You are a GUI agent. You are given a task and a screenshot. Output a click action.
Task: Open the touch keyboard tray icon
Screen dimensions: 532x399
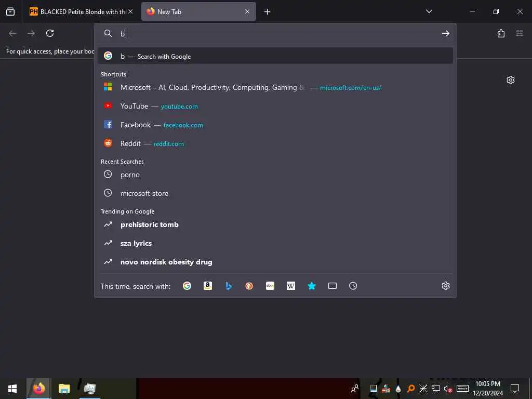coord(462,389)
